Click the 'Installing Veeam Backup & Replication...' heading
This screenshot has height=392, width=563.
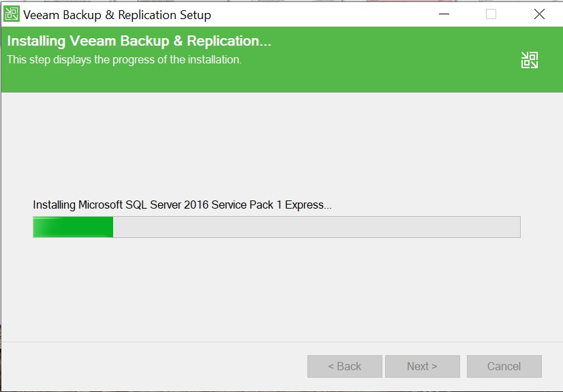[139, 41]
